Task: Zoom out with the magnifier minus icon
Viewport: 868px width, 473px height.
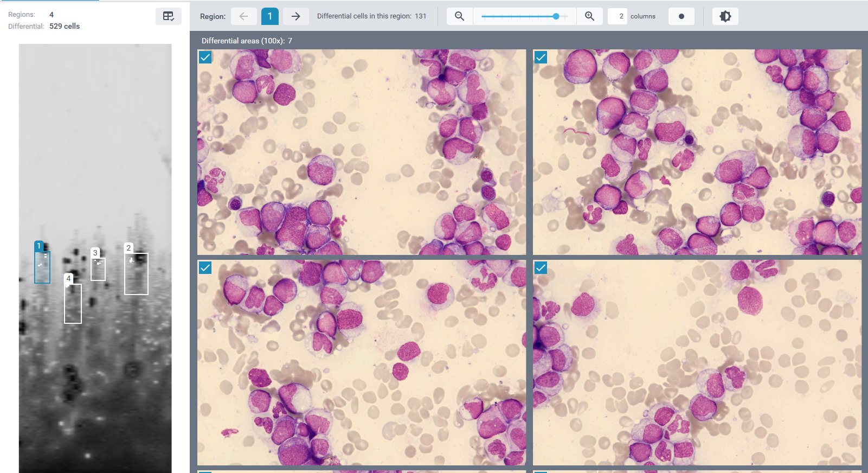Action: (460, 16)
